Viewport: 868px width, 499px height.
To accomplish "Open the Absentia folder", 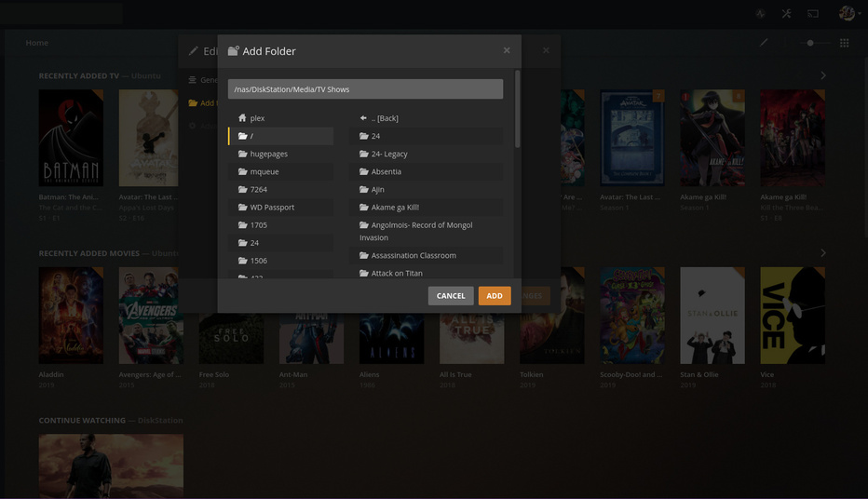I will (427, 171).
